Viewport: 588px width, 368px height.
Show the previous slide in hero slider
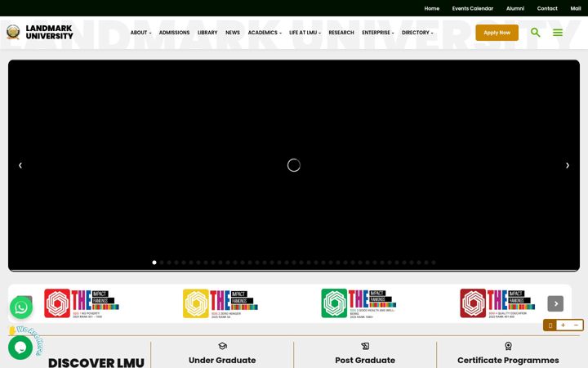pos(20,165)
